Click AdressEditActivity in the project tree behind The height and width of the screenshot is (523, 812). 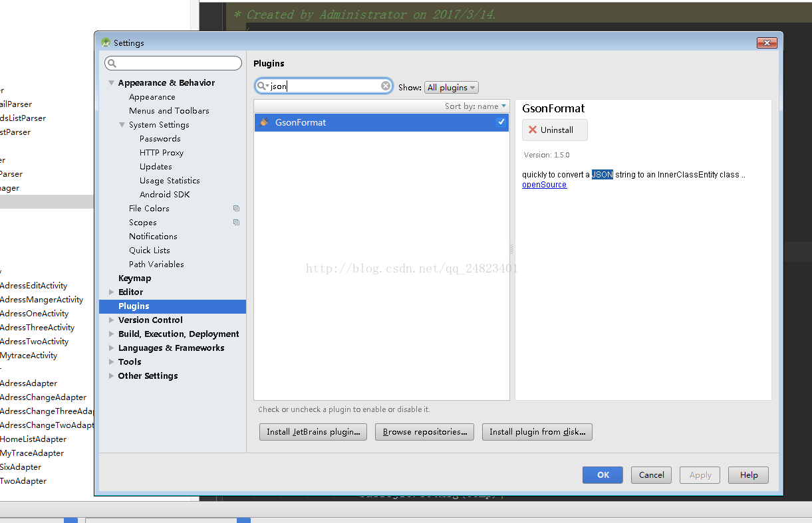33,286
